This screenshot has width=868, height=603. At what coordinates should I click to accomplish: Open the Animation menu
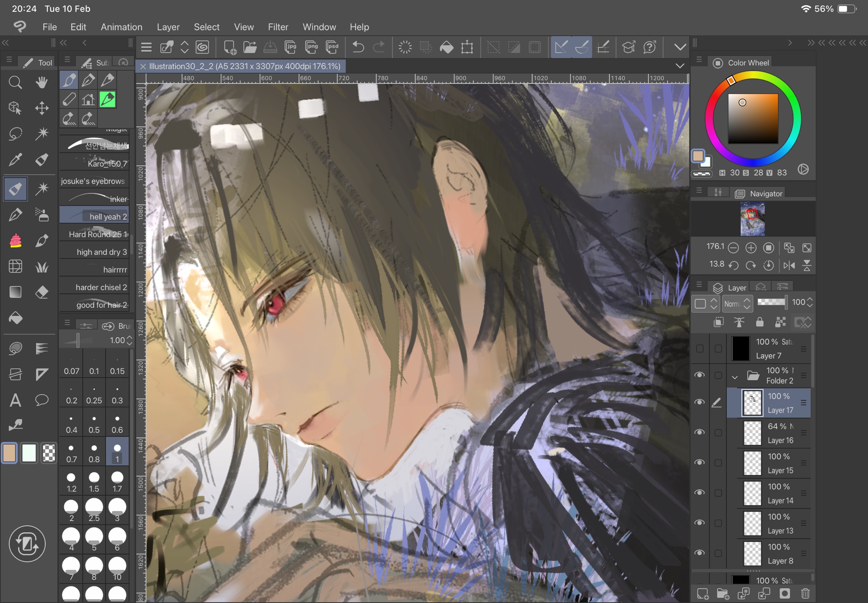[x=122, y=27]
